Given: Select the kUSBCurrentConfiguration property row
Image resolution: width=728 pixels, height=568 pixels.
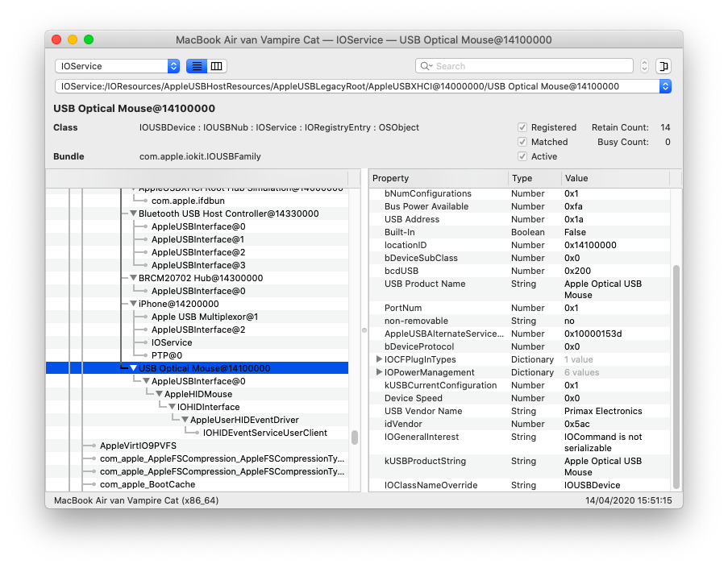Looking at the screenshot, I should [x=520, y=385].
